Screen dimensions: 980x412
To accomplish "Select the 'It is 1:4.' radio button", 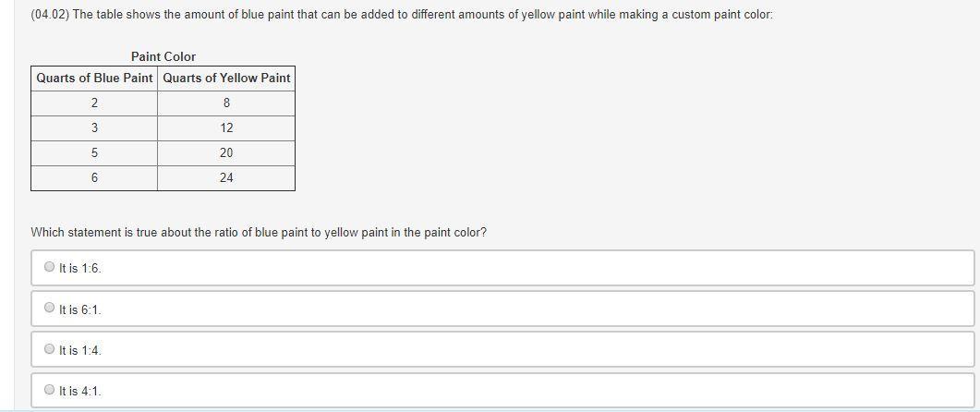I will click(49, 349).
